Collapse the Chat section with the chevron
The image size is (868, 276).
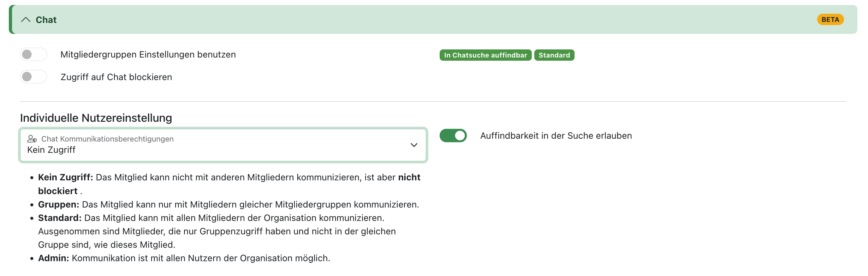[26, 20]
